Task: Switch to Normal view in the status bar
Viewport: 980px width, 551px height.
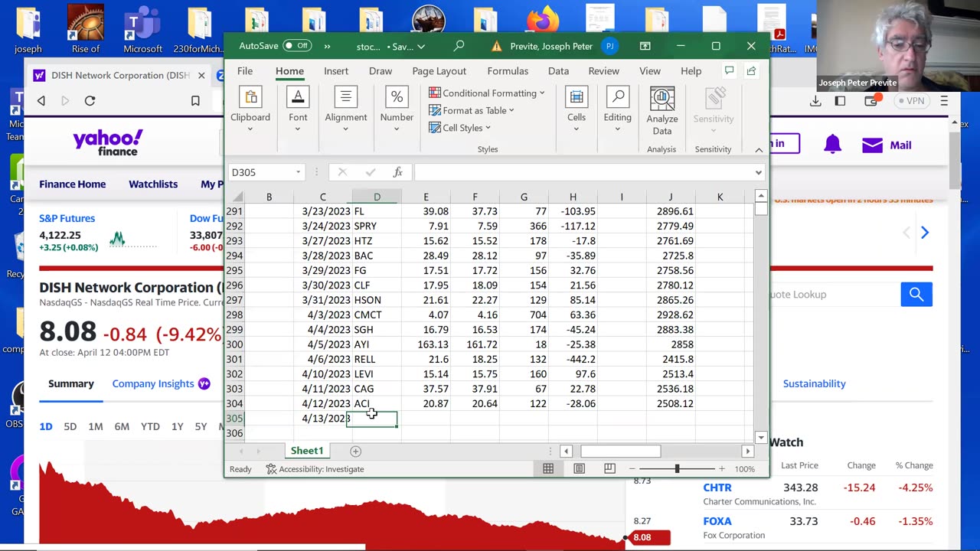Action: click(548, 468)
